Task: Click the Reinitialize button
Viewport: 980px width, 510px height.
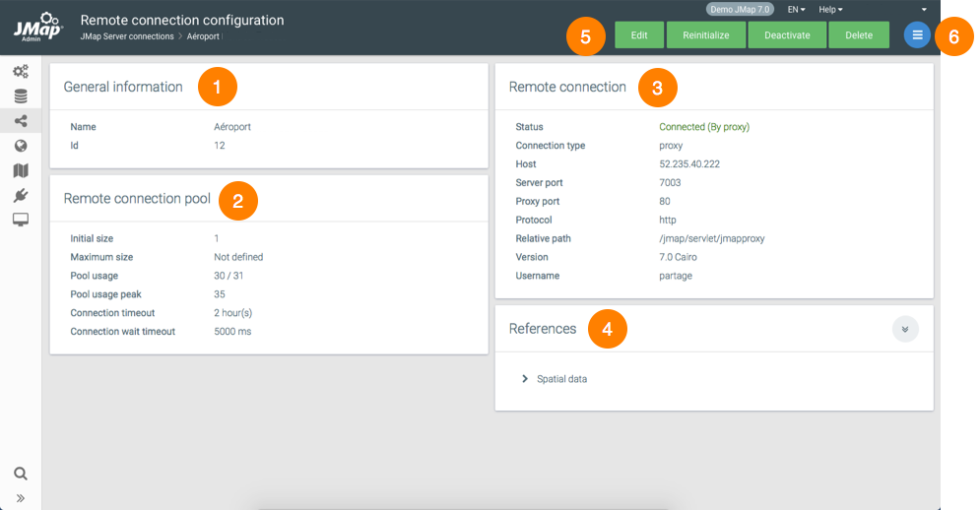Action: tap(705, 35)
